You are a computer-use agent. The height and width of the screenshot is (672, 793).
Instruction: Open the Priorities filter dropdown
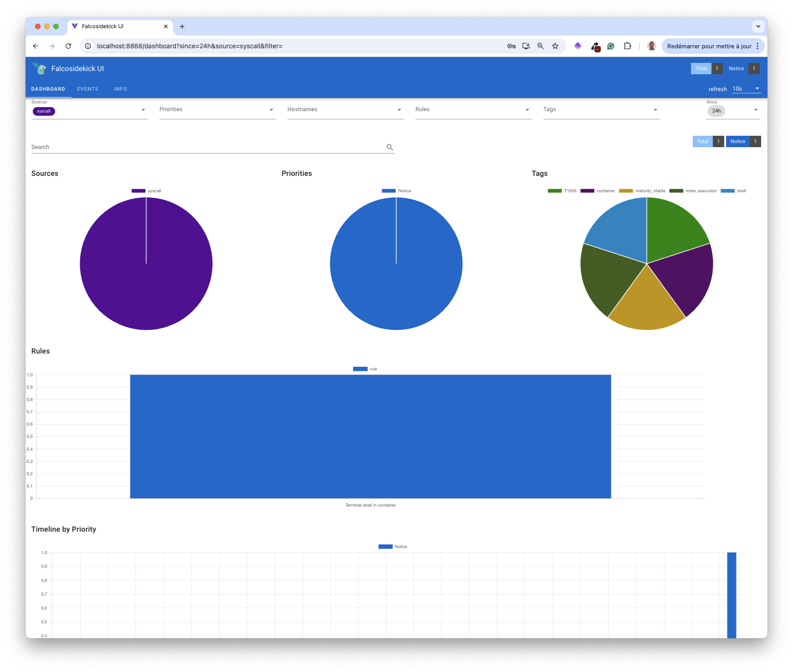217,110
